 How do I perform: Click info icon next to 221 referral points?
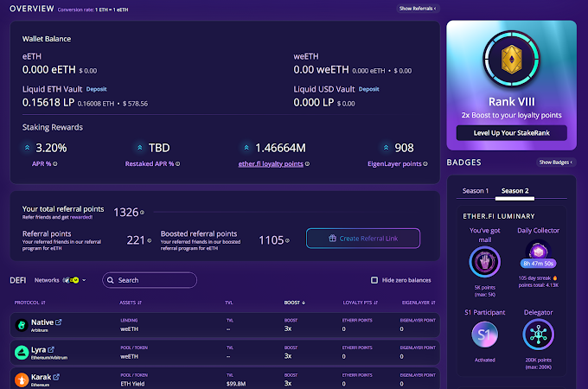(x=150, y=240)
